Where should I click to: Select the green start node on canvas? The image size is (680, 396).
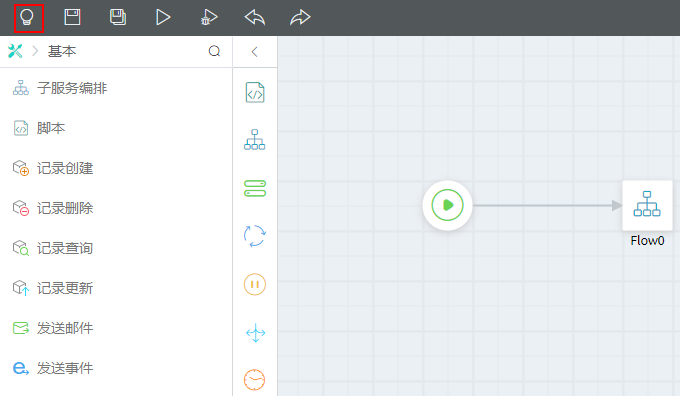[x=448, y=205]
